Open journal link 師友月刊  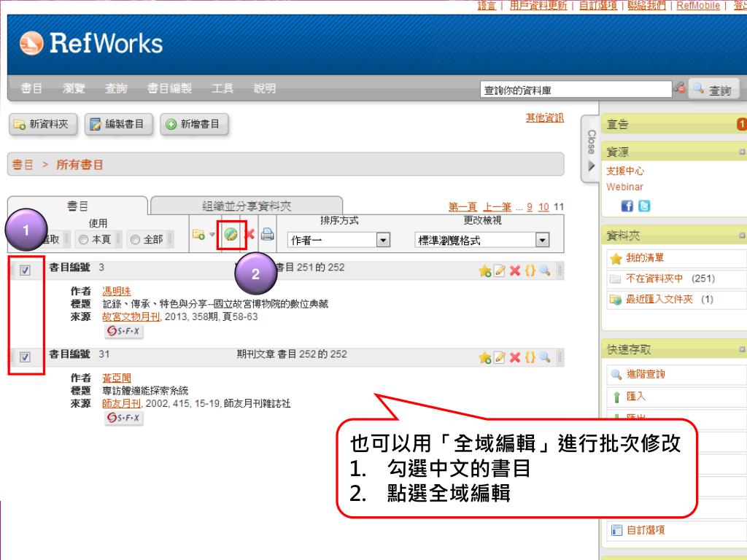122,403
